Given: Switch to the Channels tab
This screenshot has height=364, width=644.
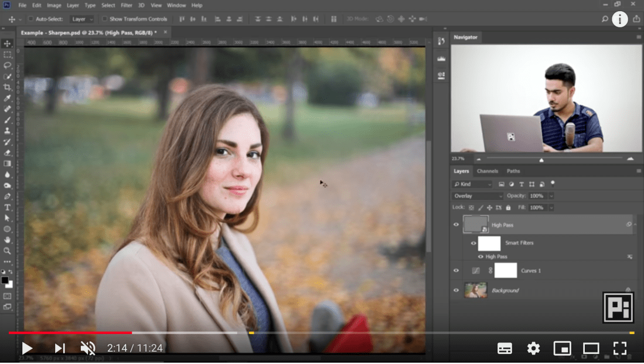Looking at the screenshot, I should click(487, 171).
